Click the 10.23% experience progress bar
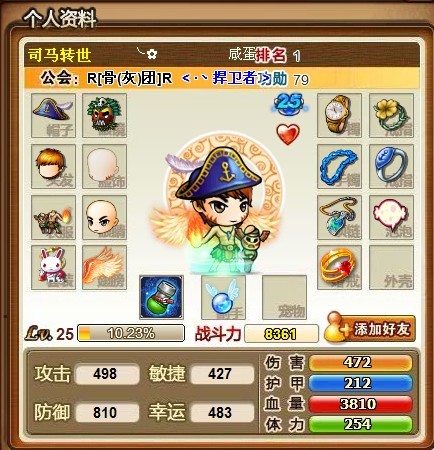434x450 pixels. point(131,333)
